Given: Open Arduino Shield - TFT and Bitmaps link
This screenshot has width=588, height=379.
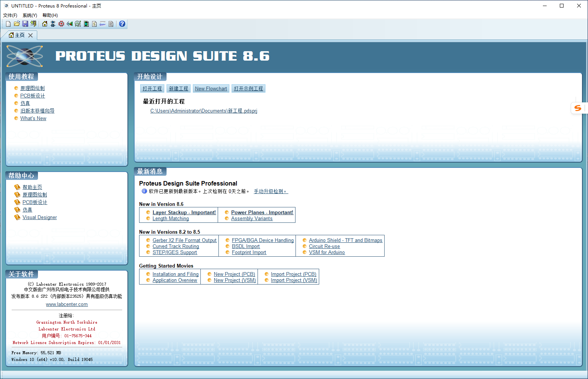Looking at the screenshot, I should click(x=346, y=240).
